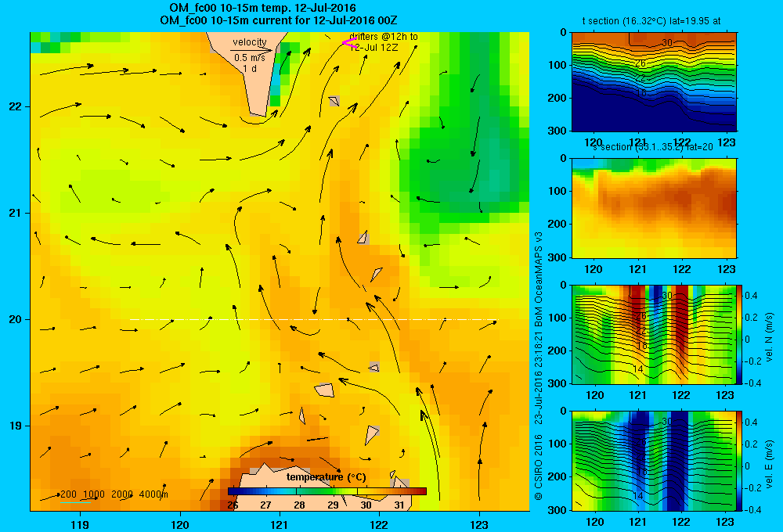Pick the dark red 31° end of the temperature colorbar
783x532 pixels.
(x=420, y=491)
